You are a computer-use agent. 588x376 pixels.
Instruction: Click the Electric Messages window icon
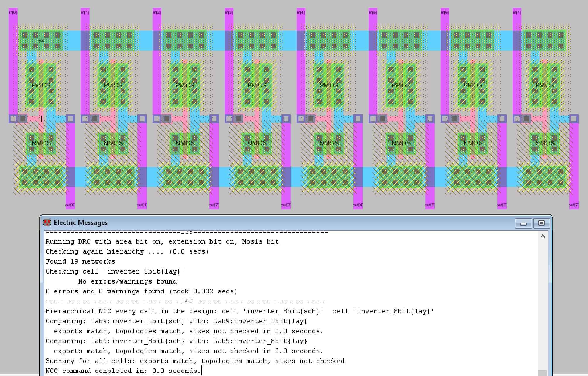coord(47,223)
